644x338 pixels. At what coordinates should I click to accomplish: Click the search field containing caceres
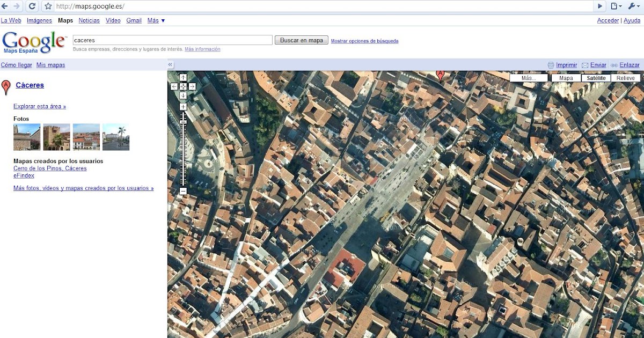(173, 40)
